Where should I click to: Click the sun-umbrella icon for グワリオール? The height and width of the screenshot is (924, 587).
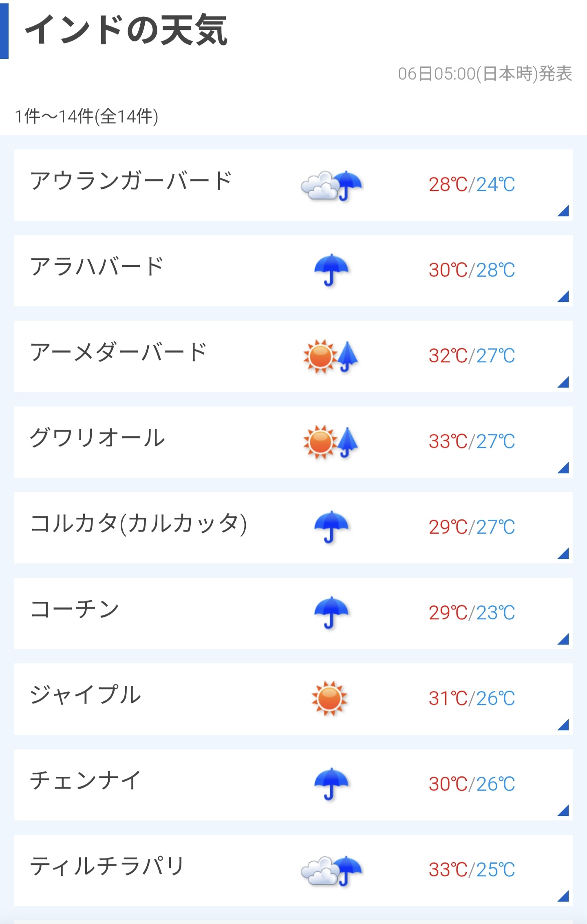click(331, 442)
